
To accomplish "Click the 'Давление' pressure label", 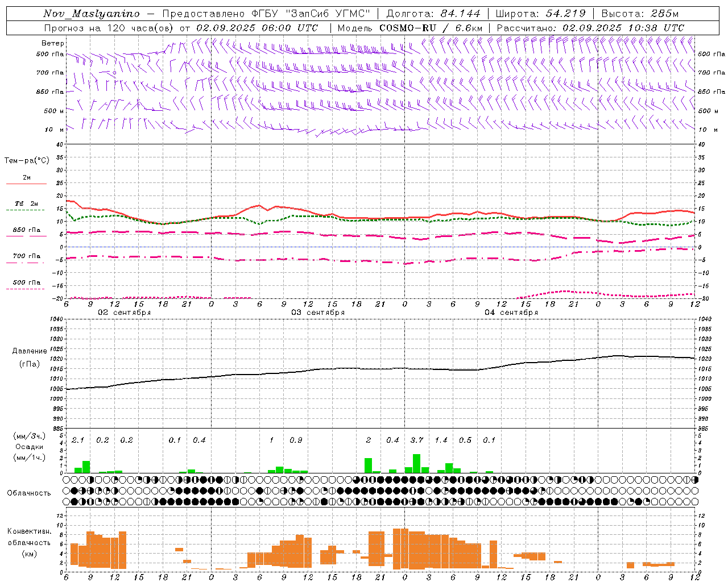I will [28, 351].
